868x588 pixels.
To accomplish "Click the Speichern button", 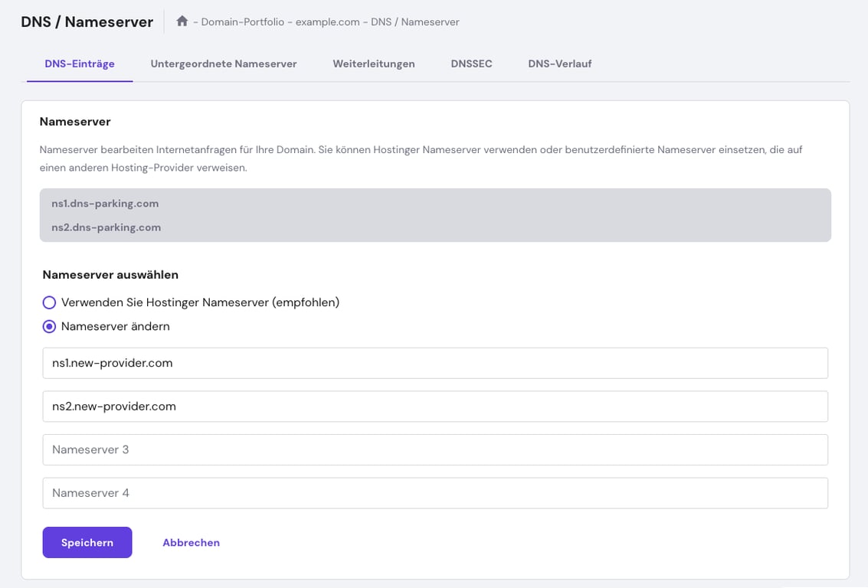I will point(87,542).
